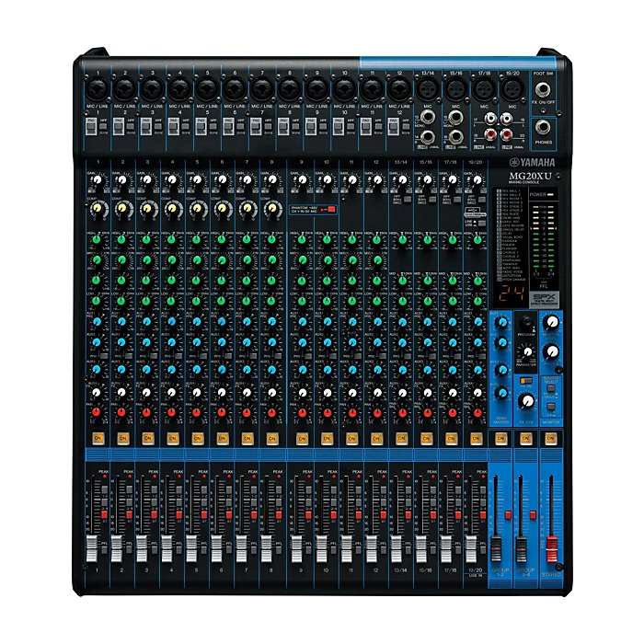Viewport: 644px width, 644px height.
Task: Toggle the PHANTOM +48V switch
Action: coord(331,210)
